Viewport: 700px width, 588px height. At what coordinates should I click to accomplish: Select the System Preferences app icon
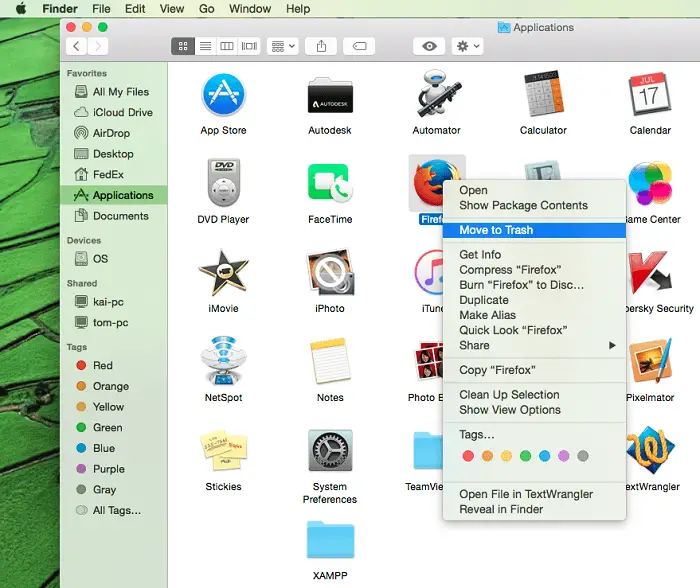click(330, 450)
